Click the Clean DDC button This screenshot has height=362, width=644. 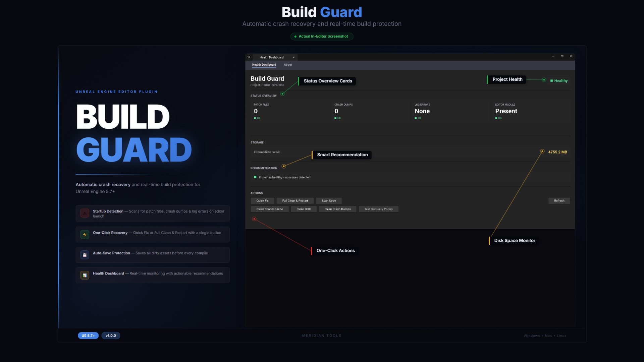pyautogui.click(x=304, y=209)
